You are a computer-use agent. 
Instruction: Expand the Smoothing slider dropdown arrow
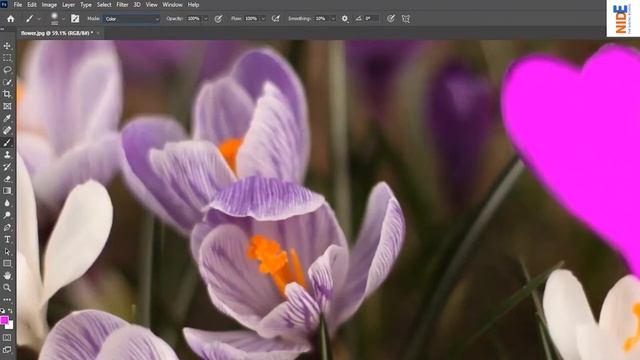pyautogui.click(x=333, y=19)
